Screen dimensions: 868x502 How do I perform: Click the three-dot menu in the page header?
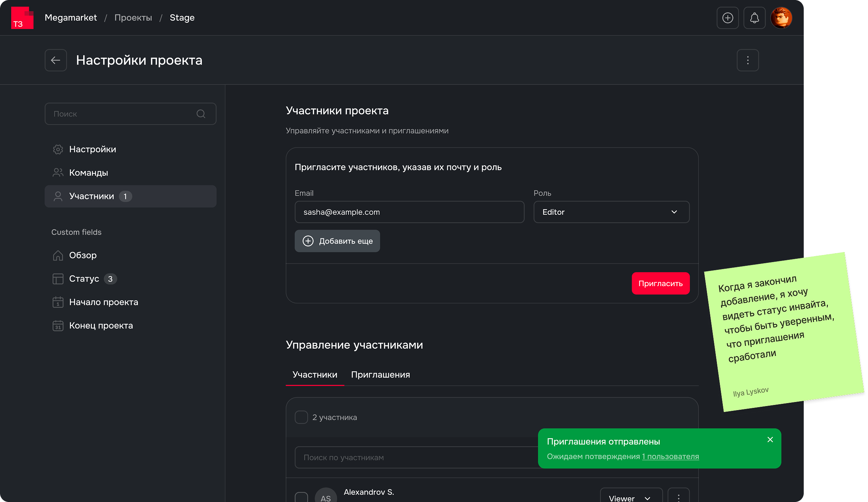[x=748, y=60]
